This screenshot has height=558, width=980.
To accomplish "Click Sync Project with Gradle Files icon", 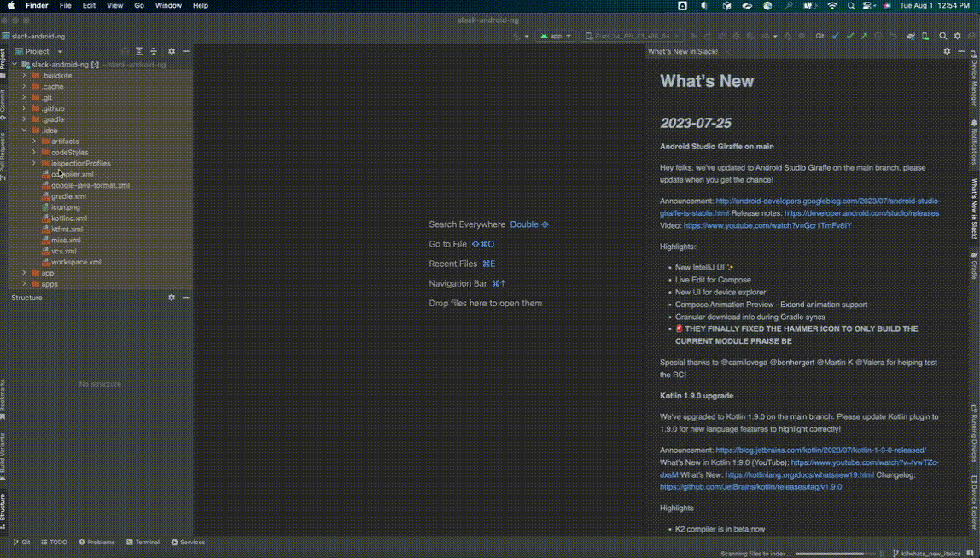I will coord(911,36).
